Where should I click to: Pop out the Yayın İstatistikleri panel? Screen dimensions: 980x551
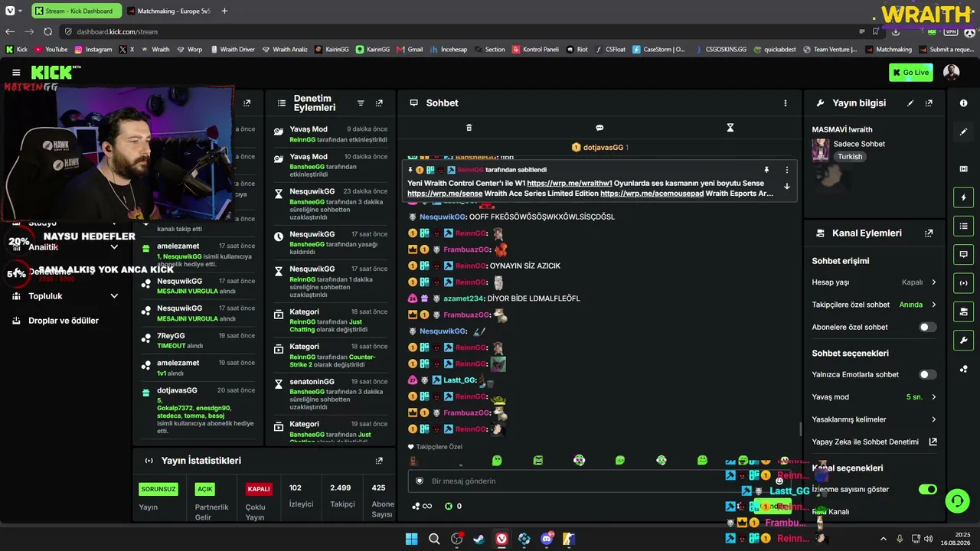[x=379, y=461]
